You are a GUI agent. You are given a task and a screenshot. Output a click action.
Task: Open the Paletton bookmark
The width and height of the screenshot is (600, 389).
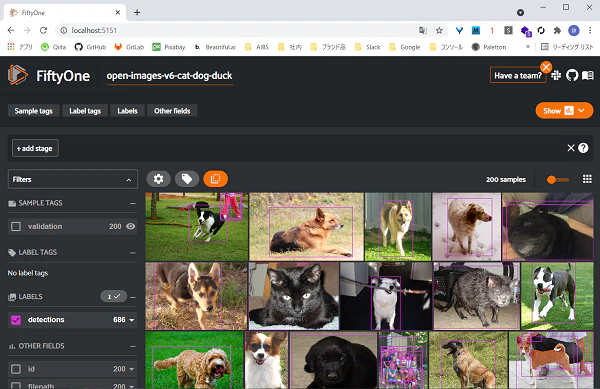[489, 47]
